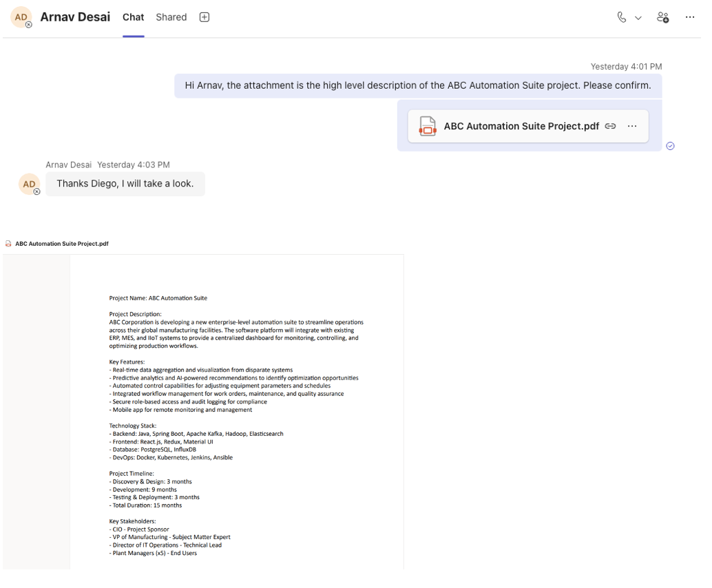The image size is (712, 588).
Task: Open the attachment's more options menu
Action: click(632, 126)
